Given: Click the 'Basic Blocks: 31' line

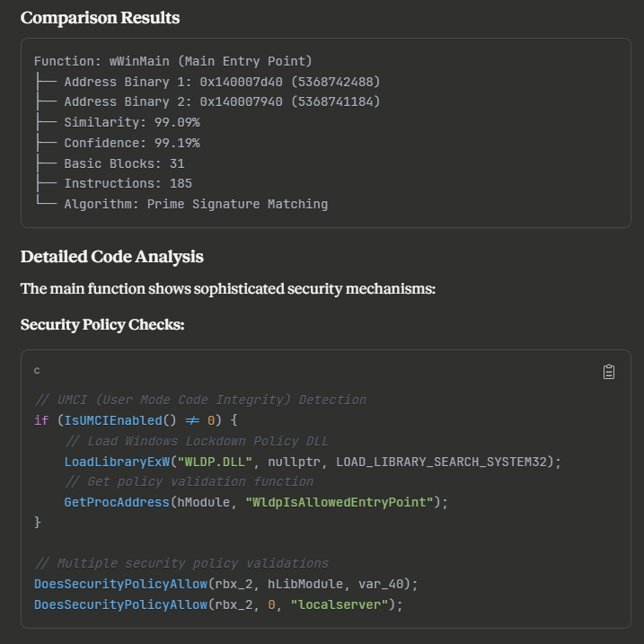Looking at the screenshot, I should (x=124, y=163).
